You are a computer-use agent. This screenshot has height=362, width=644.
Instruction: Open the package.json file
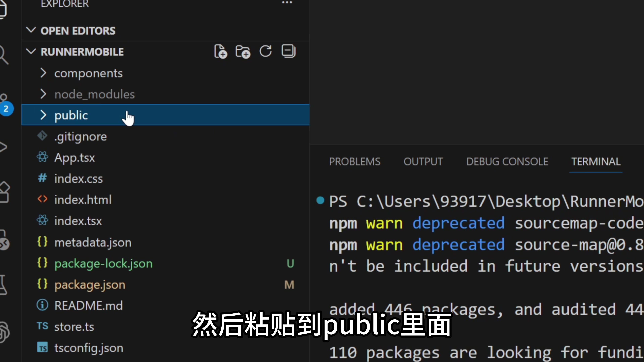(90, 285)
